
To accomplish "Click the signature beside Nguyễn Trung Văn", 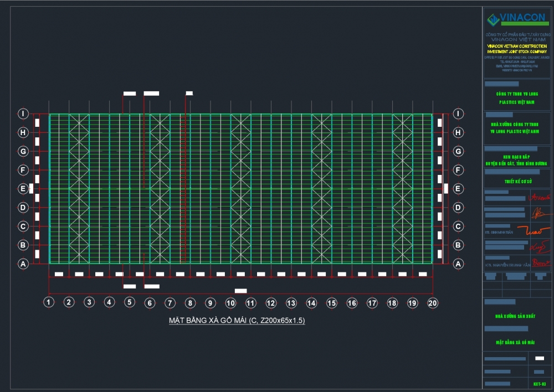I will point(540,263).
